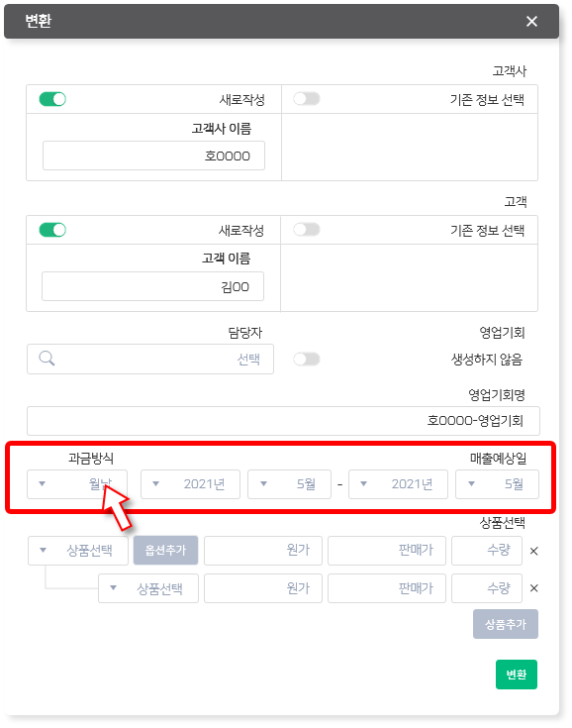The width and height of the screenshot is (572, 728).
Task: Remove the option product row with X icon
Action: click(534, 588)
